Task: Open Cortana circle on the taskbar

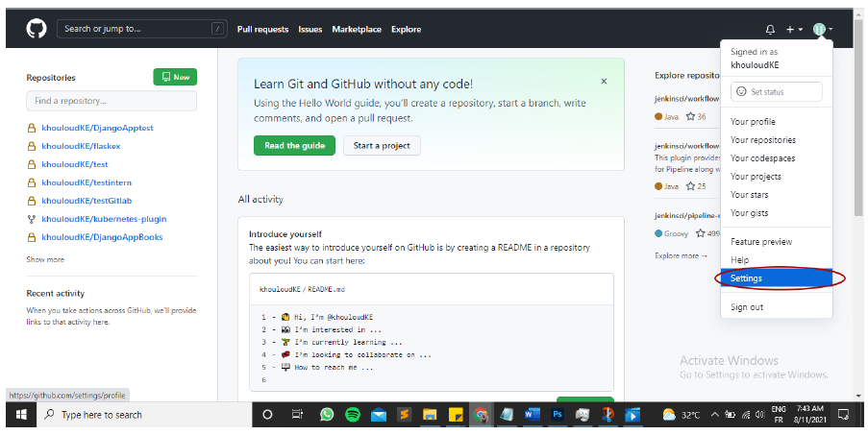Action: [x=267, y=415]
